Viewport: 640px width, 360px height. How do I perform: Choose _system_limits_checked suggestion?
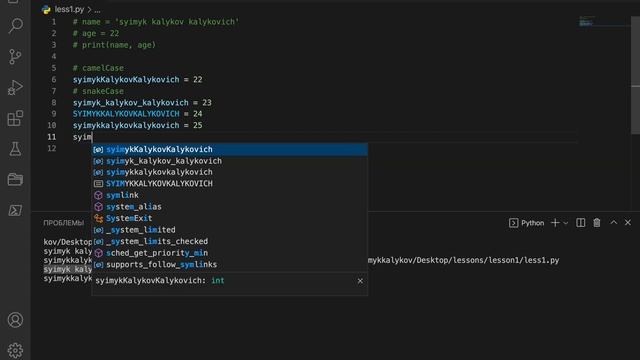pyautogui.click(x=230, y=241)
